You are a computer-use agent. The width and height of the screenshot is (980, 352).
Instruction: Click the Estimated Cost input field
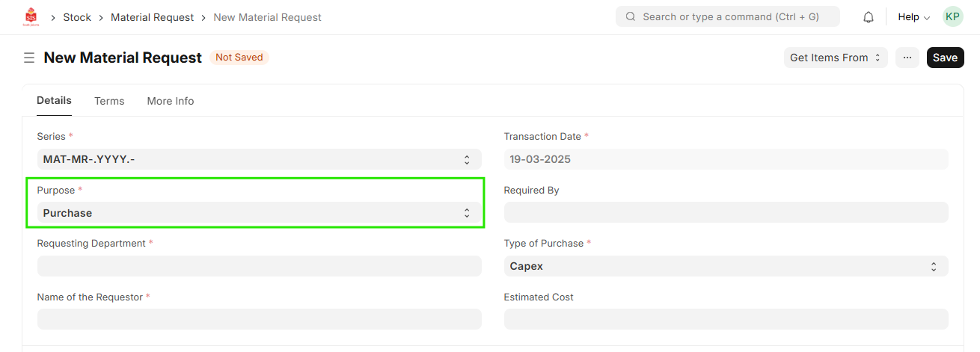click(726, 319)
